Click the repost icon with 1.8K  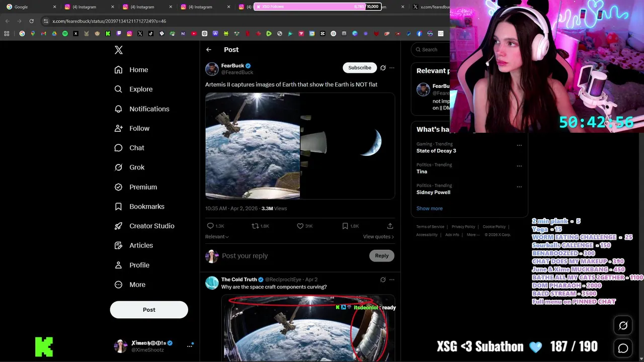tap(255, 226)
